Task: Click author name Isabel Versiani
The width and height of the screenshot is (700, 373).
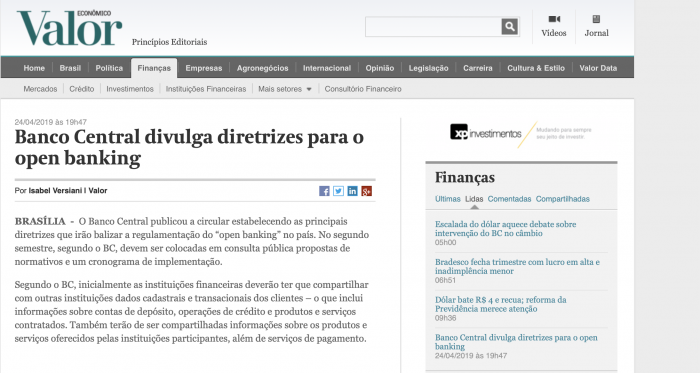Action: [55, 191]
